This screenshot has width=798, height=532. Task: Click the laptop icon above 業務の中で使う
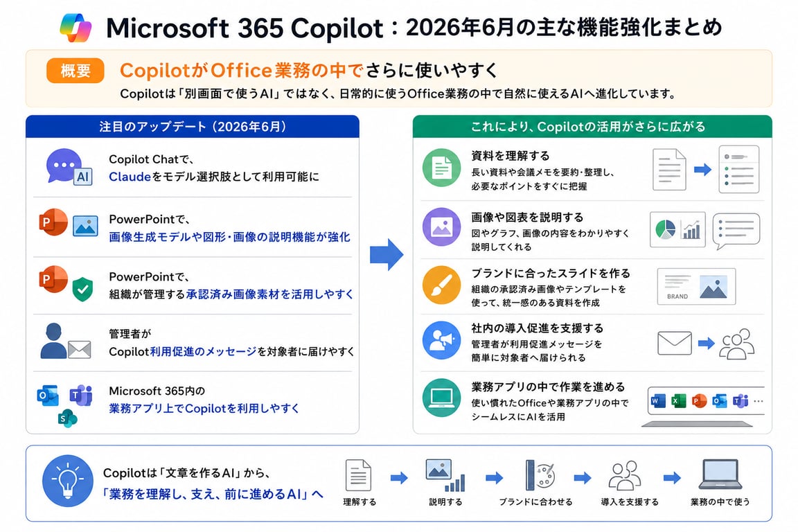pos(720,475)
